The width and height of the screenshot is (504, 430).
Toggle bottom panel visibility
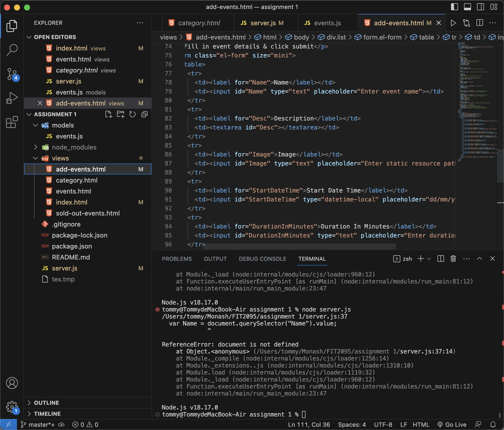click(x=467, y=7)
